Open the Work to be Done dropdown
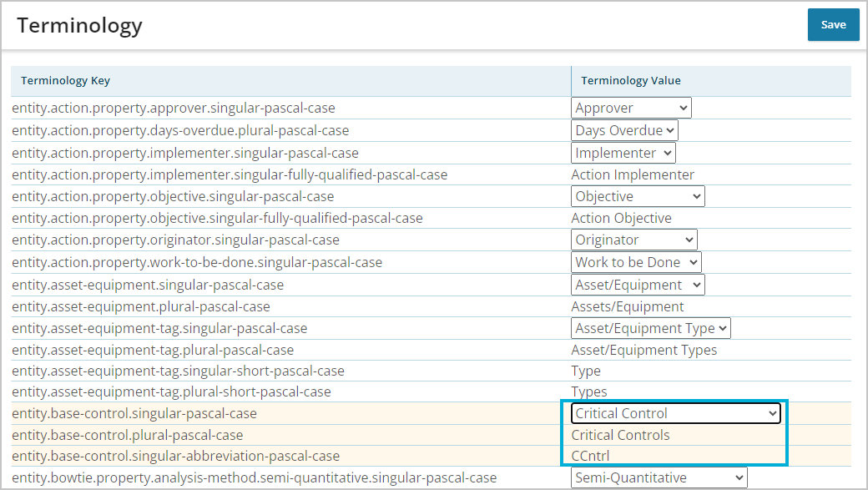The width and height of the screenshot is (868, 490). 637,262
